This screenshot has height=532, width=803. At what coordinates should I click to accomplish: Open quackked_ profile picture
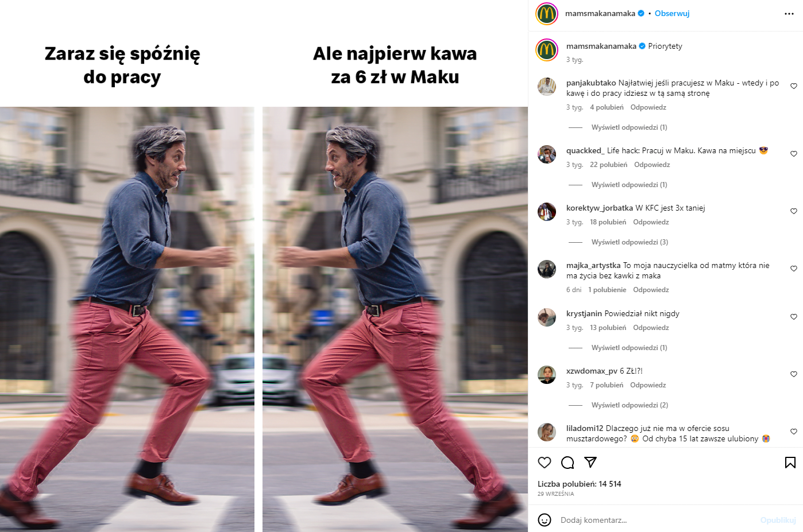click(x=547, y=154)
